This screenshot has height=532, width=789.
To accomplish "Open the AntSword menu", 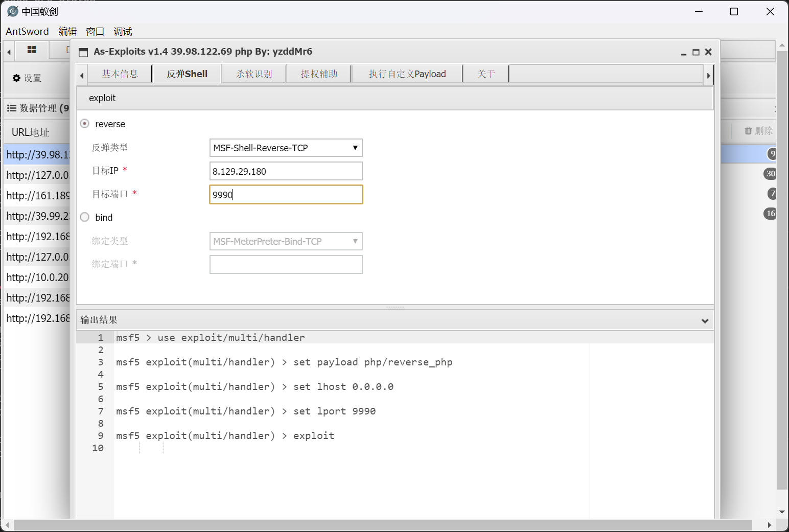I will tap(27, 31).
